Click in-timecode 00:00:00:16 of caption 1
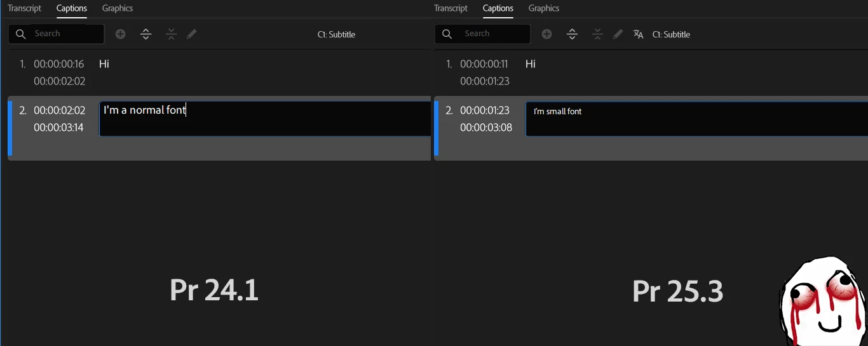 (x=59, y=64)
